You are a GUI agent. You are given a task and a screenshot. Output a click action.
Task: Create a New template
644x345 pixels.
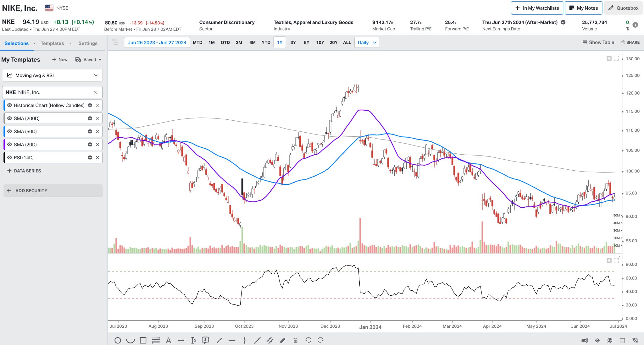coord(60,59)
